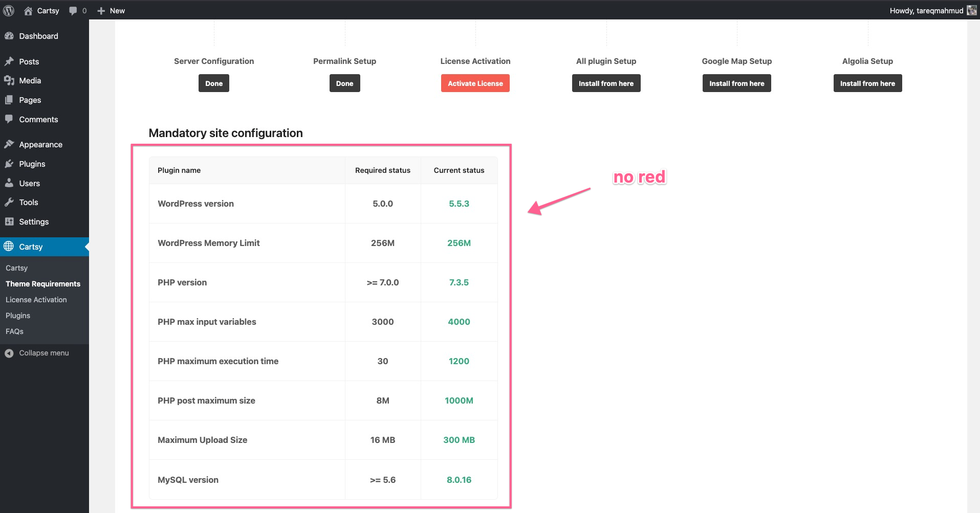The height and width of the screenshot is (513, 980).
Task: Click the user avatar next to Howdy
Action: click(972, 10)
